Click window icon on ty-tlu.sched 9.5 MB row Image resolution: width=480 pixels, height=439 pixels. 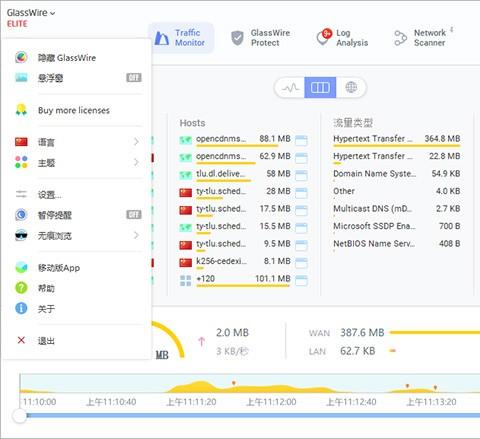coord(301,246)
